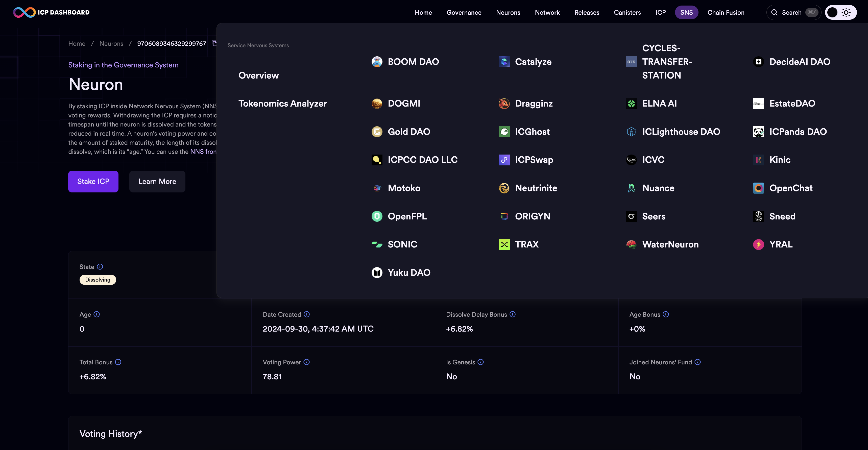This screenshot has width=868, height=450.
Task: Show info tooltip for Voting Power
Action: (307, 362)
